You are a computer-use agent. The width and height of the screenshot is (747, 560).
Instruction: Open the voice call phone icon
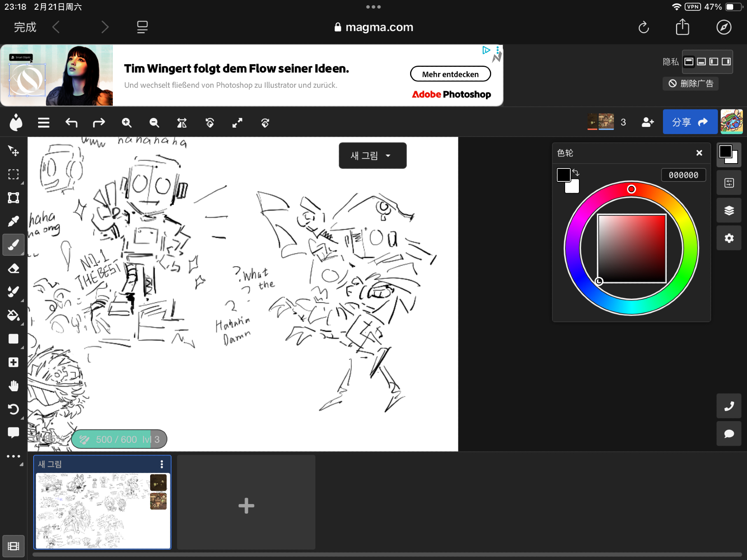click(729, 406)
